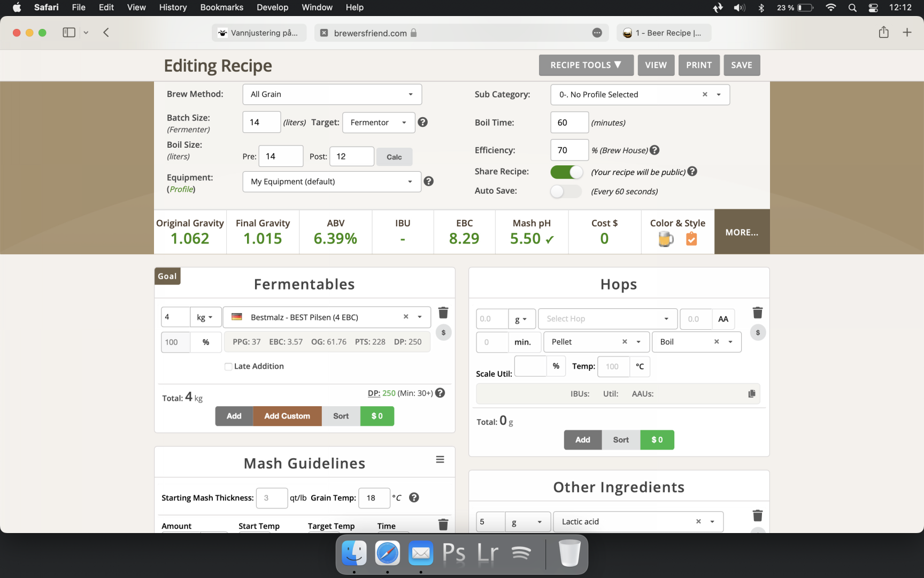Click the SAVE button
924x578 pixels.
pyautogui.click(x=742, y=65)
